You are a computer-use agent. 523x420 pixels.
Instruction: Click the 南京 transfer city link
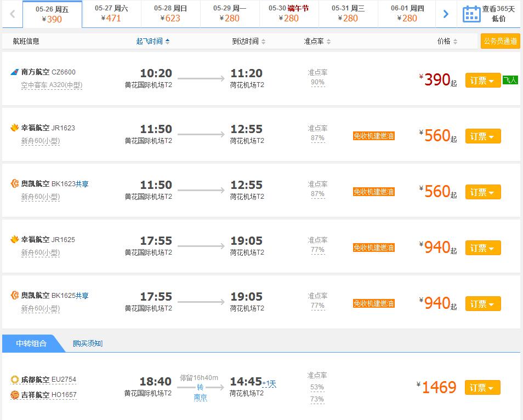pyautogui.click(x=201, y=397)
